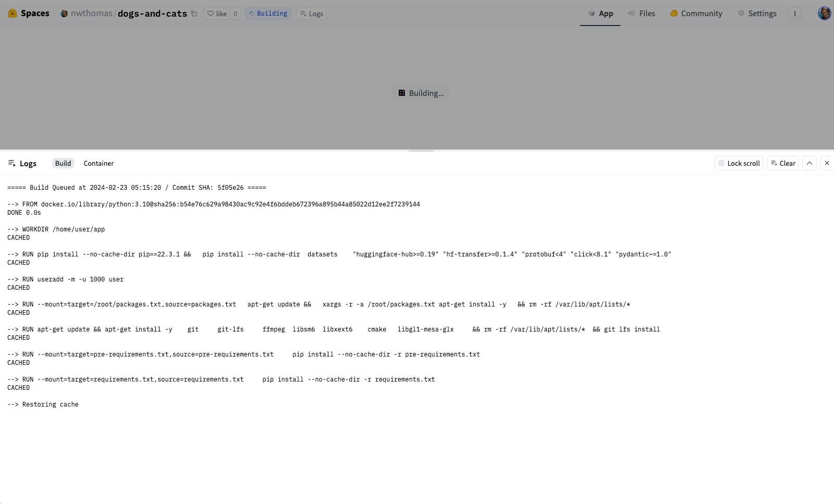Switch to Container logs
834x504 pixels.
click(x=99, y=163)
